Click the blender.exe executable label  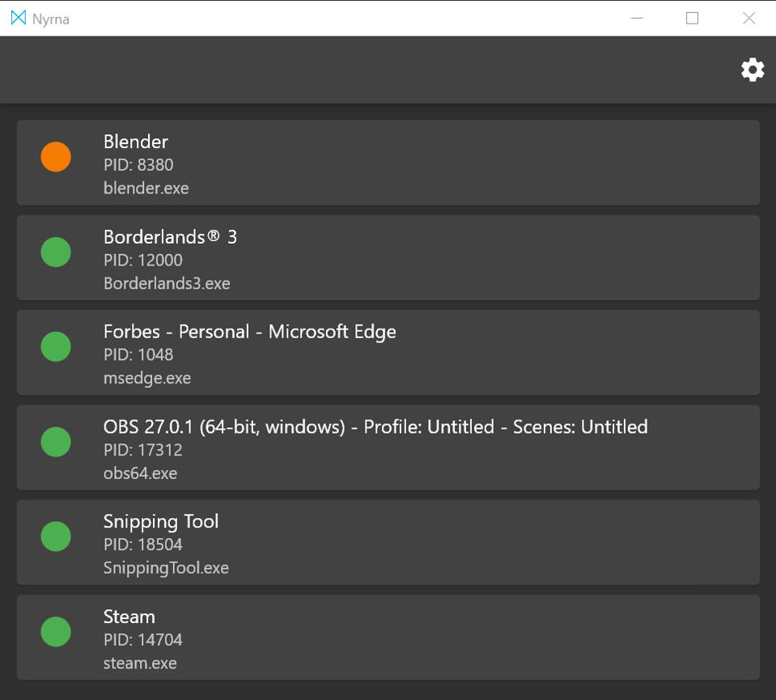coord(146,188)
